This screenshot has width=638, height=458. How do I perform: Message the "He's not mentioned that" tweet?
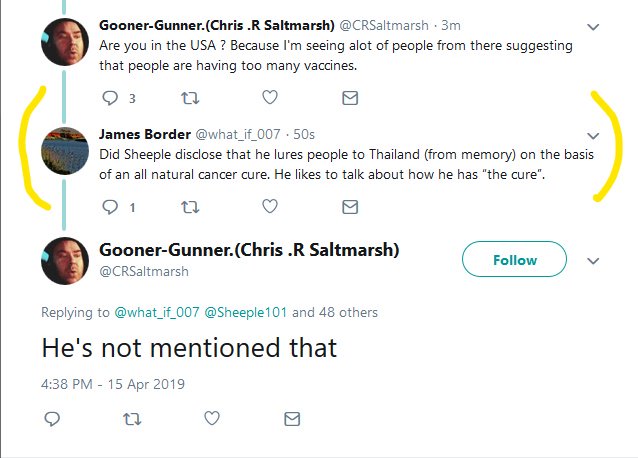coord(291,418)
